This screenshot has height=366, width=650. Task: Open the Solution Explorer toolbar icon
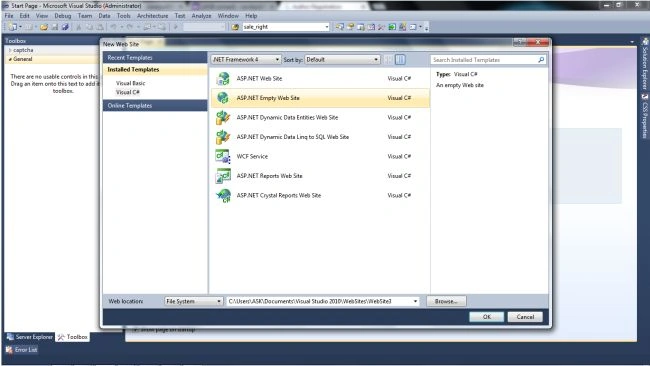[x=340, y=27]
